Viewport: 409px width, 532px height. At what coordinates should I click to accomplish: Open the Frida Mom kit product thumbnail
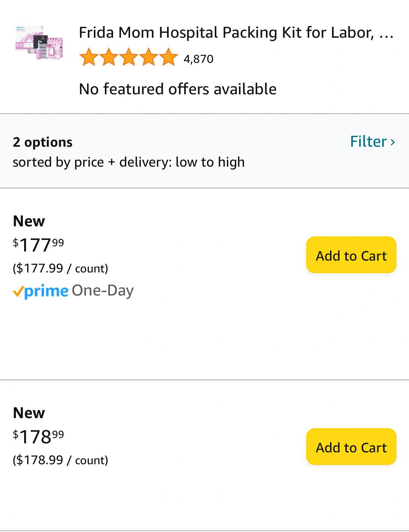tap(39, 43)
